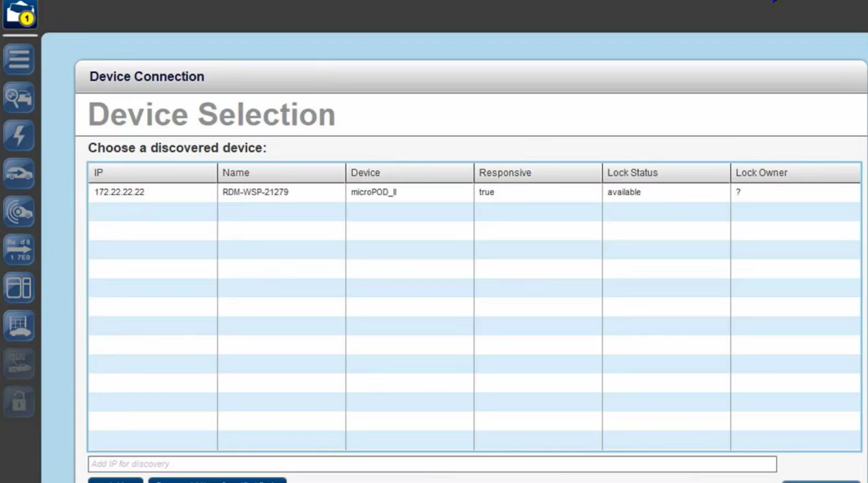Select the split panel layout icon
This screenshot has width=868, height=483.
pos(19,288)
